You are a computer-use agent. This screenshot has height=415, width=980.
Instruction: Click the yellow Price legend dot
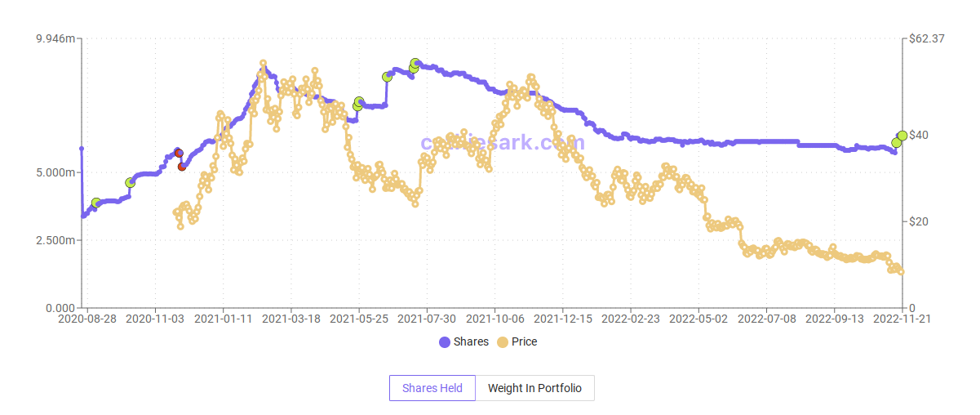(x=503, y=342)
